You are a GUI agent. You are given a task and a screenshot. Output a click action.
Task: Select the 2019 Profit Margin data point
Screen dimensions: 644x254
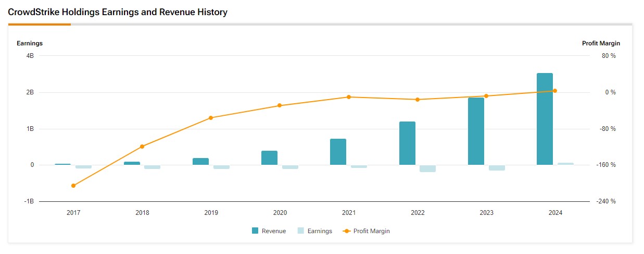coord(211,118)
